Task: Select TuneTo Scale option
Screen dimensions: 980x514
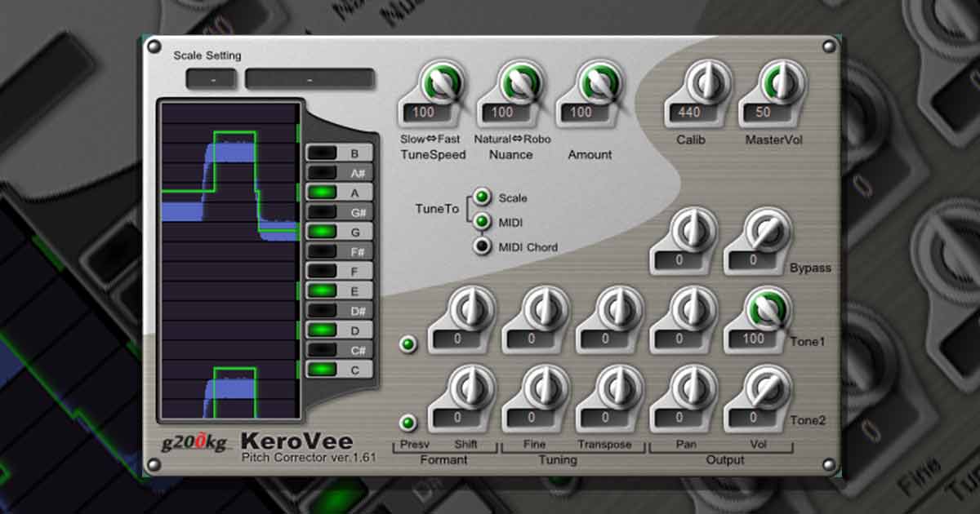Action: (x=483, y=197)
